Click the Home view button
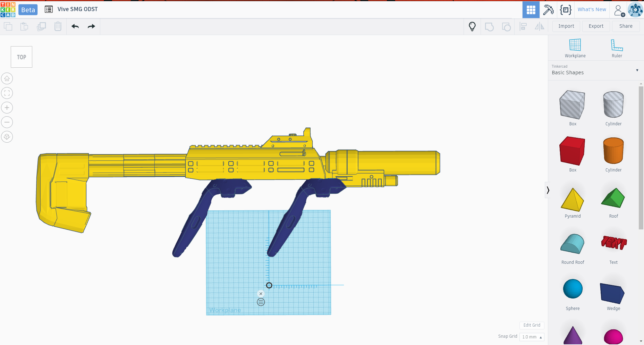This screenshot has width=644, height=345. [x=7, y=78]
